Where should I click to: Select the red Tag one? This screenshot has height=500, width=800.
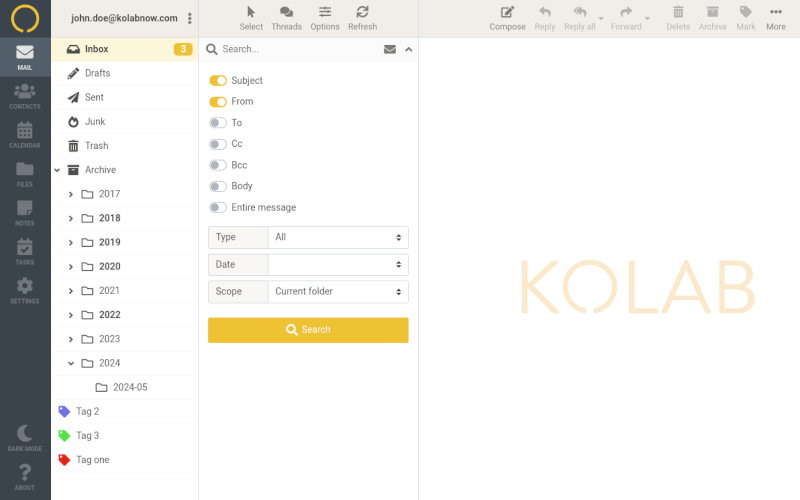pos(124,460)
